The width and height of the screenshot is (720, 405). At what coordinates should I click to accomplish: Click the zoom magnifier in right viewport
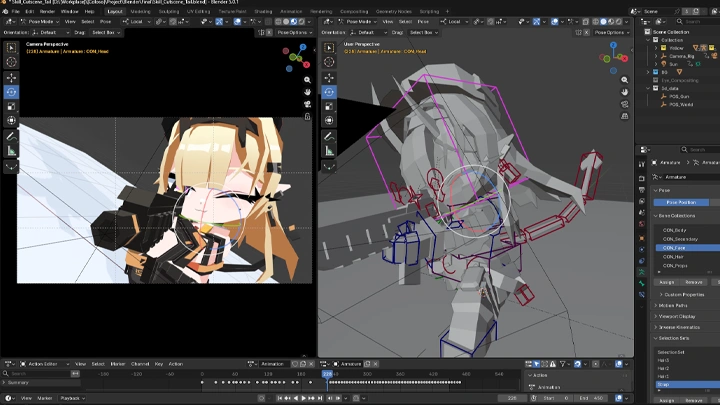click(x=624, y=80)
